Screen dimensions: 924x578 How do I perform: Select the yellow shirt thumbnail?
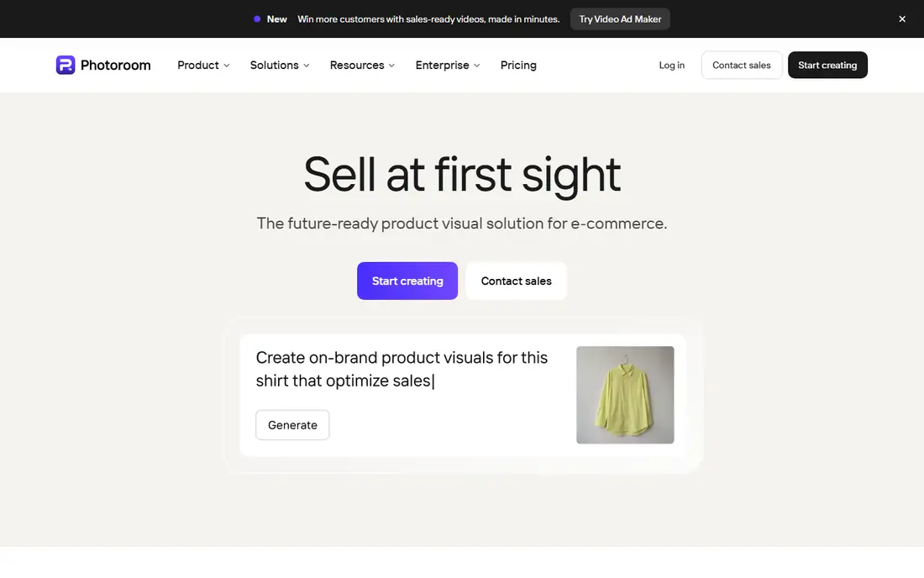click(625, 395)
